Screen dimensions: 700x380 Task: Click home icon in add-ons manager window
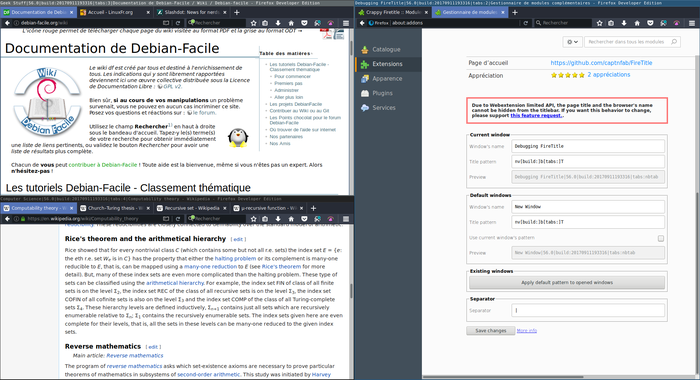pos(637,23)
